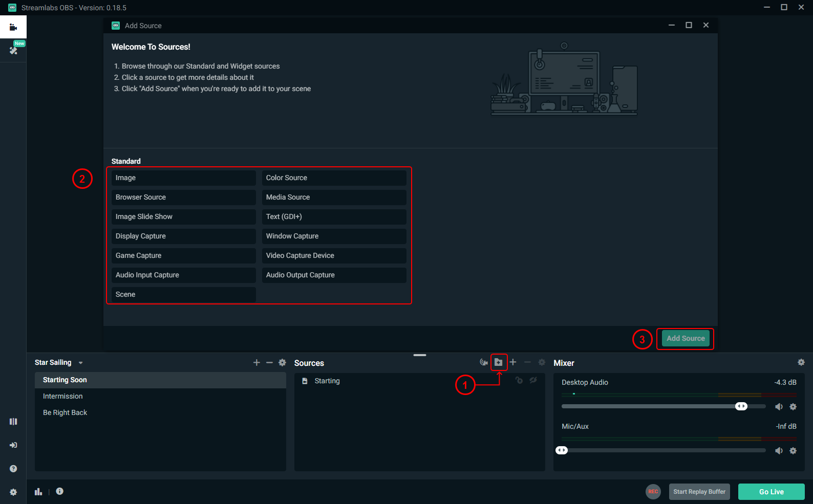Click the Add Folder icon in Sources

pos(499,362)
